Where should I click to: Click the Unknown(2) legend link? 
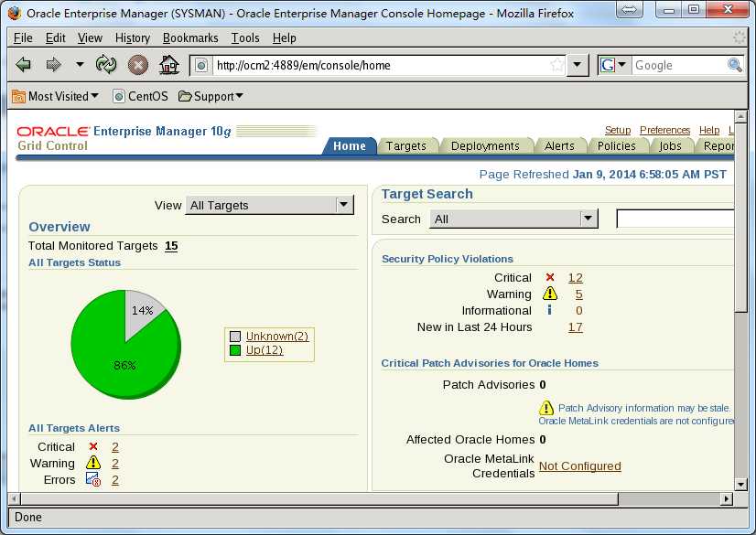click(x=276, y=337)
